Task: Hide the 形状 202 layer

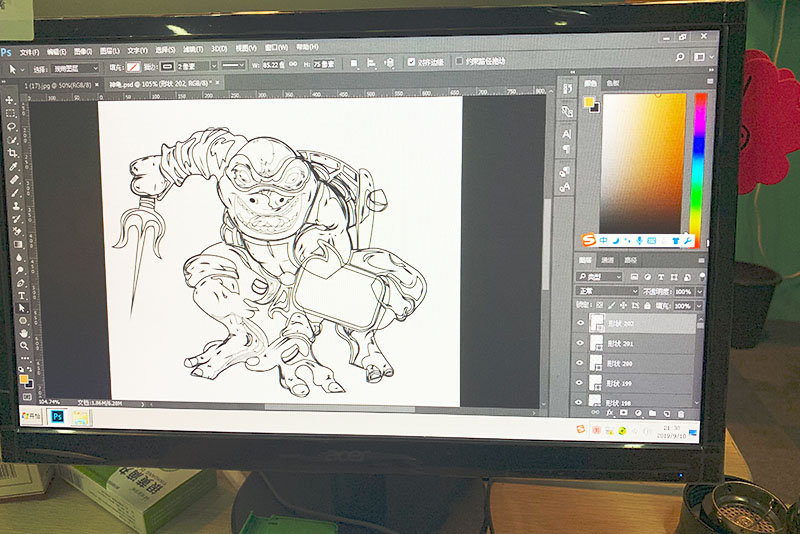Action: coord(581,323)
